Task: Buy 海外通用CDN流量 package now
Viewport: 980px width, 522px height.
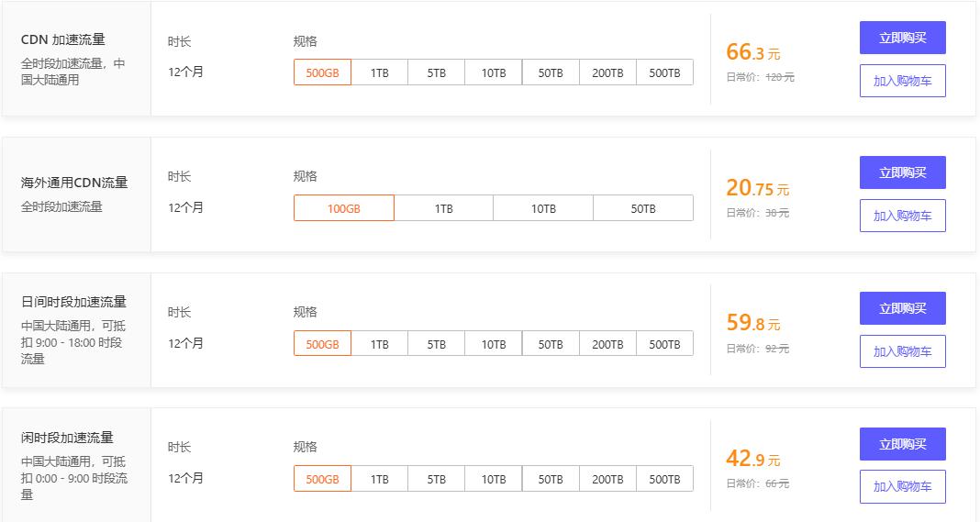Action: (x=902, y=172)
